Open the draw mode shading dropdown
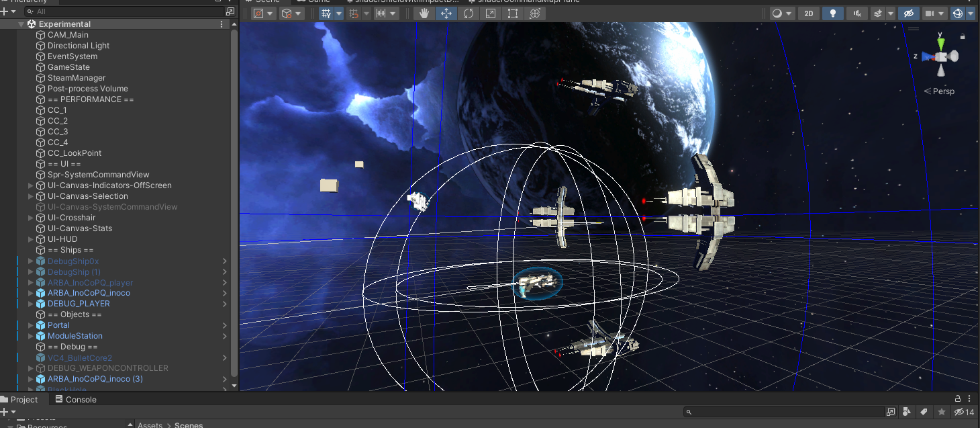The height and width of the screenshot is (428, 980). pyautogui.click(x=782, y=13)
